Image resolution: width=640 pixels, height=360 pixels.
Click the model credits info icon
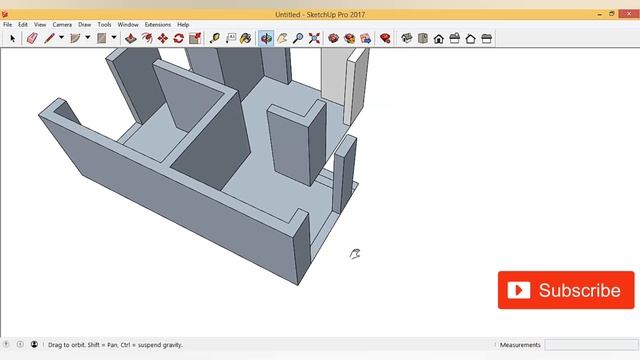(20, 344)
